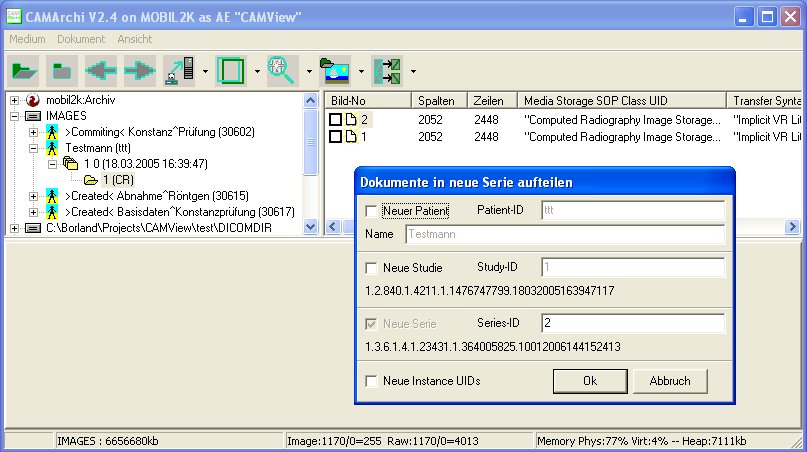
Task: Expand the DICOMDIR path tree node
Action: tap(14, 228)
